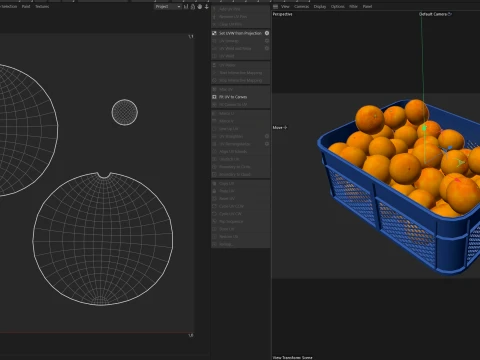Click the Align UV Islands icon

click(214, 152)
